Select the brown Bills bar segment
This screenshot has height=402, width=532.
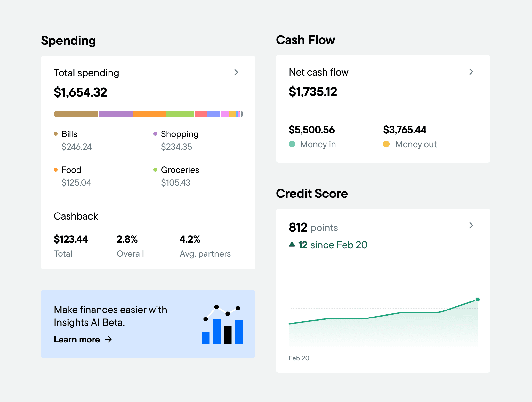pos(76,114)
